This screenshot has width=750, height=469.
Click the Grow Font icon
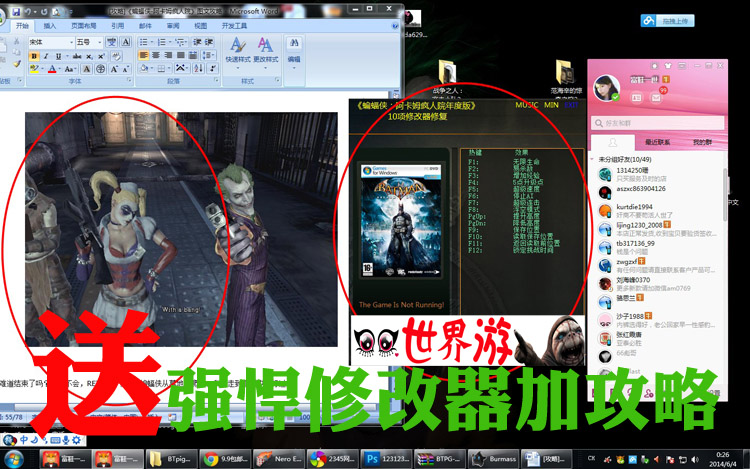click(114, 69)
